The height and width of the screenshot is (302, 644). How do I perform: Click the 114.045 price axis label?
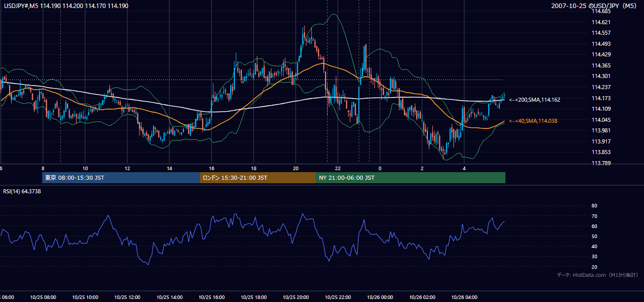coord(601,120)
